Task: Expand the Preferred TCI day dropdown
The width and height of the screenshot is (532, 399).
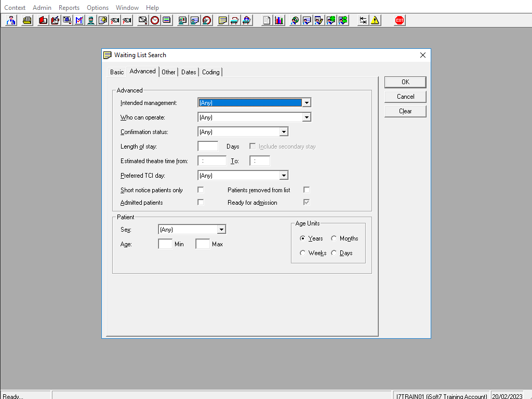Action: point(284,176)
